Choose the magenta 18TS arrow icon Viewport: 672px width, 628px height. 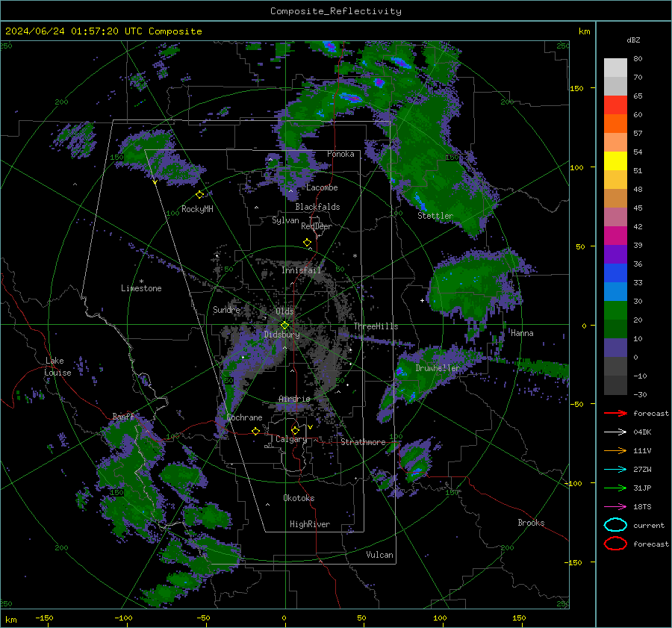615,507
